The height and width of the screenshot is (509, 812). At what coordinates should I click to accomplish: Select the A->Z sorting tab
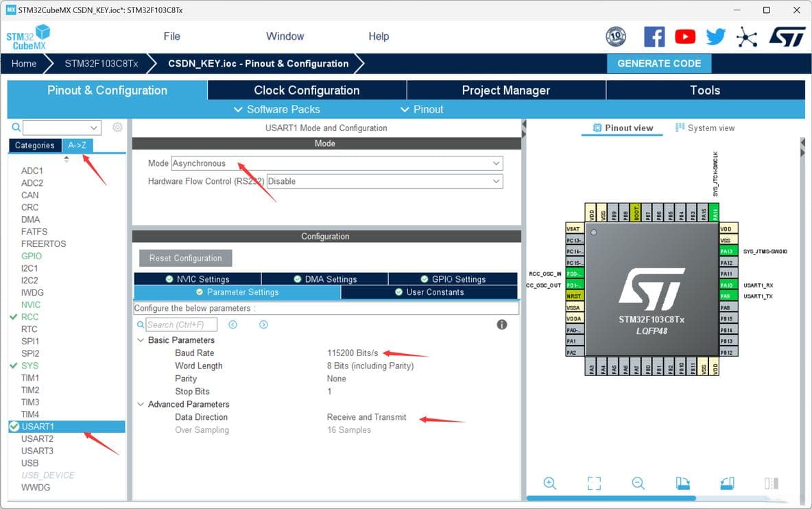point(77,145)
